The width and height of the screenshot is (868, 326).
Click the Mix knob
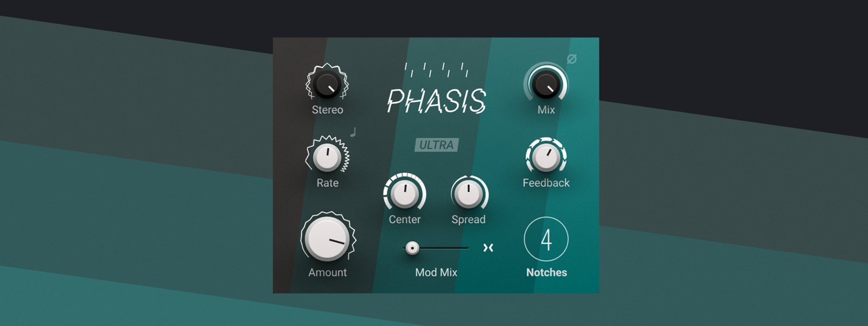pyautogui.click(x=546, y=84)
